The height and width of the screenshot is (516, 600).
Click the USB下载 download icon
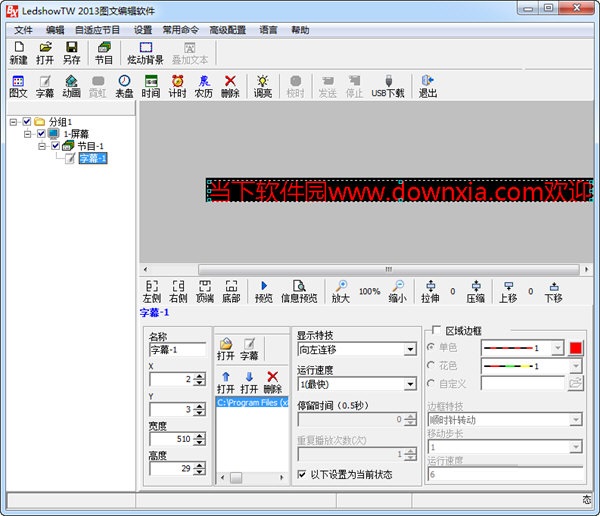(388, 87)
